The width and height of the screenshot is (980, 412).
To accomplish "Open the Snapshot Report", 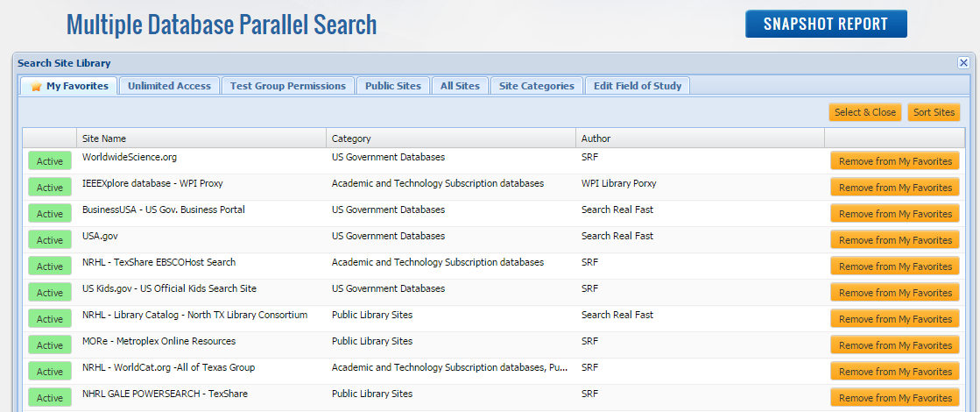I will (826, 24).
